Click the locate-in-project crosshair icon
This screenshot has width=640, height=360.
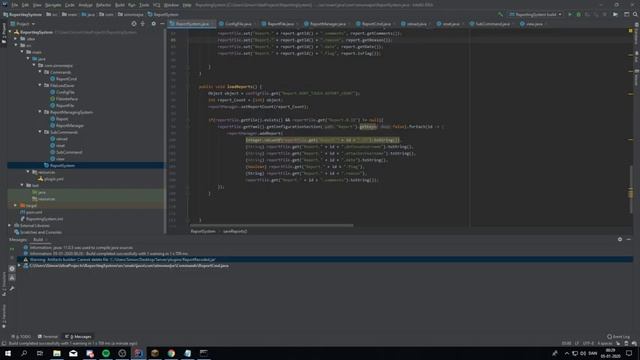tap(134, 24)
